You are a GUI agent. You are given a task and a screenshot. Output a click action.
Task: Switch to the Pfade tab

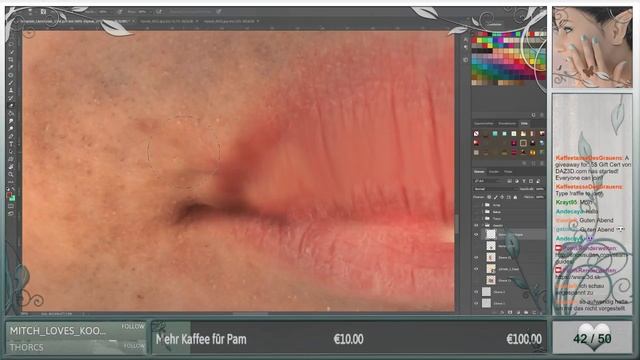(x=508, y=171)
